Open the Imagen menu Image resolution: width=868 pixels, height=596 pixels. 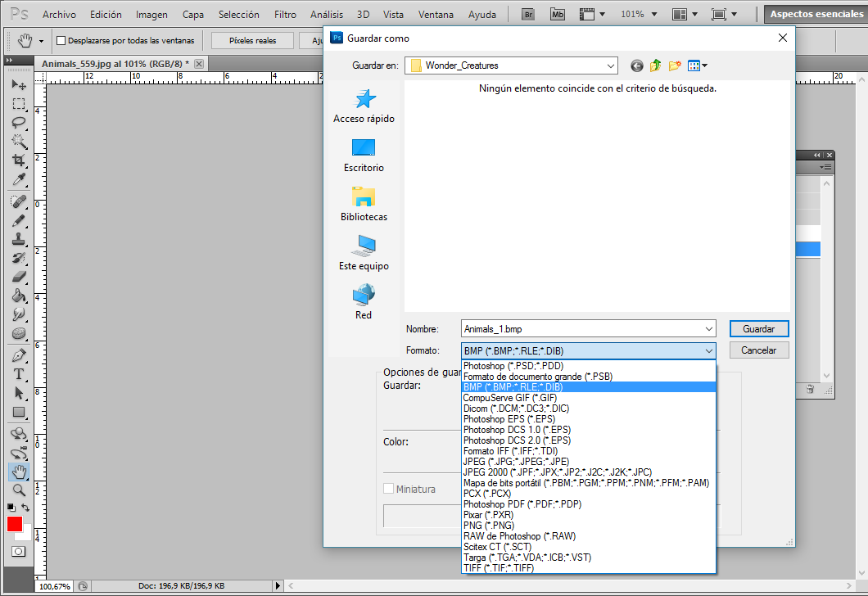pos(151,15)
